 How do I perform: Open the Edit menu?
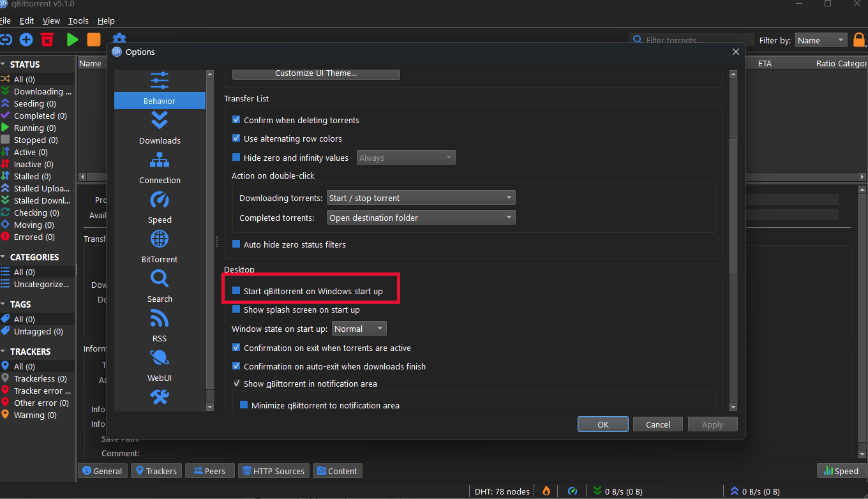[27, 21]
